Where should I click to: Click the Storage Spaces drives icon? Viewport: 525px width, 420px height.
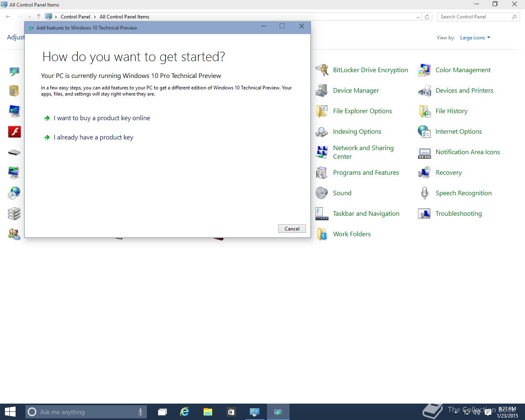pyautogui.click(x=14, y=214)
